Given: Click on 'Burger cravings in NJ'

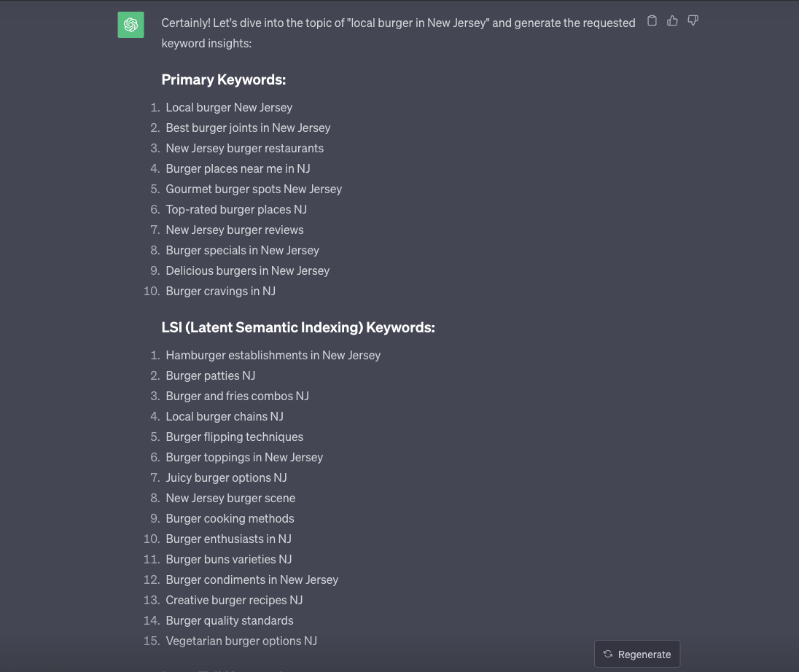Looking at the screenshot, I should [x=220, y=291].
